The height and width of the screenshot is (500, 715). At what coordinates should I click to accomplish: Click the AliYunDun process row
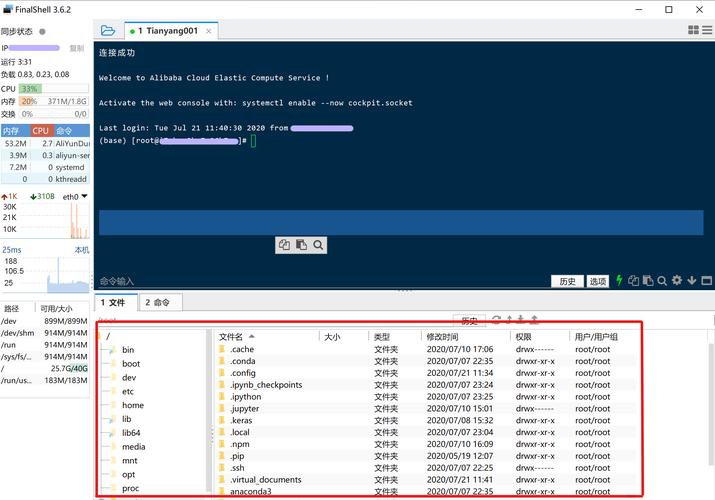pos(45,143)
